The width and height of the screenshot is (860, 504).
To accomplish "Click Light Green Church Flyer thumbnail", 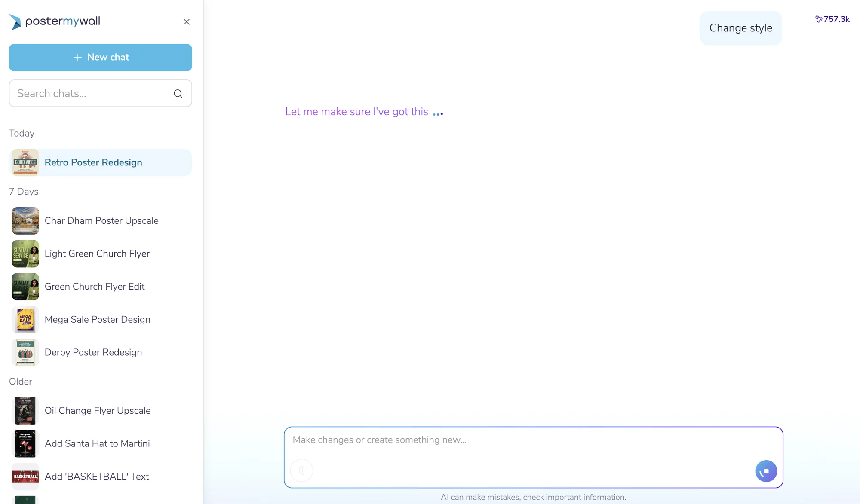I will [x=25, y=254].
